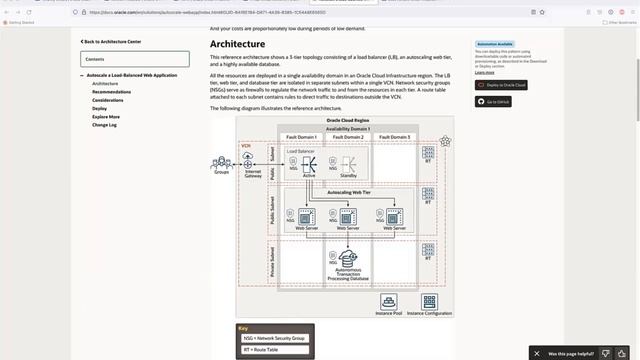Click the Internet Gateway icon in diagram
Image resolution: width=640 pixels, height=360 pixels.
[x=248, y=160]
